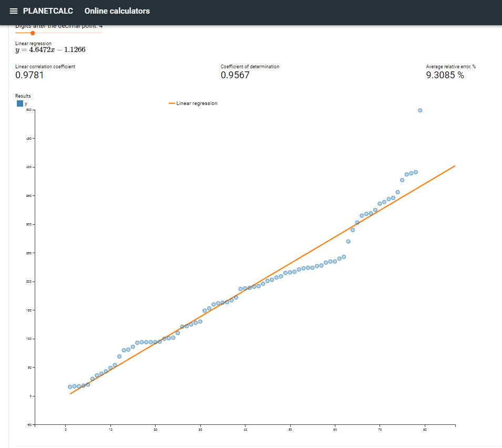This screenshot has height=448, width=502.
Task: Toggle the blue y series legend square
Action: pyautogui.click(x=20, y=103)
